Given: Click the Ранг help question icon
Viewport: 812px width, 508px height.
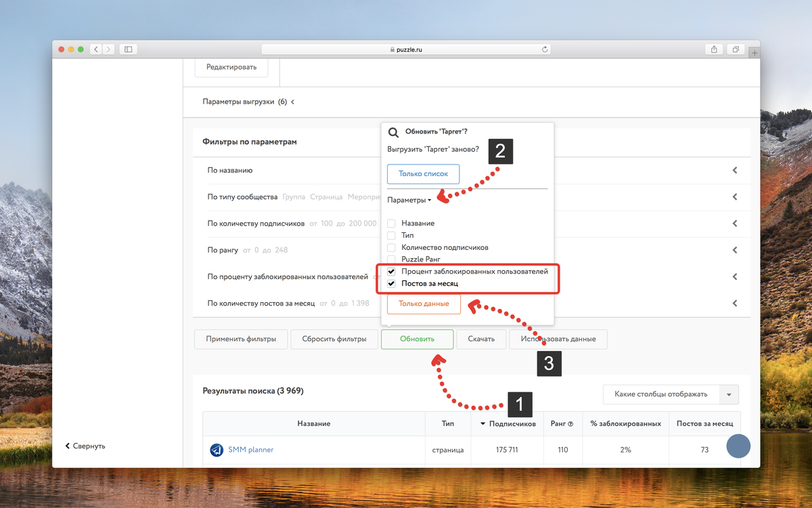Looking at the screenshot, I should [570, 424].
